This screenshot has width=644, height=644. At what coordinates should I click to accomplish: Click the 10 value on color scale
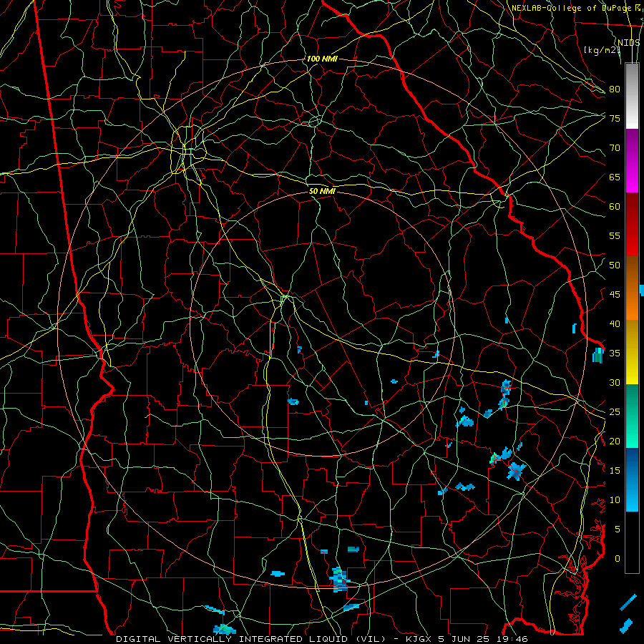coord(615,500)
